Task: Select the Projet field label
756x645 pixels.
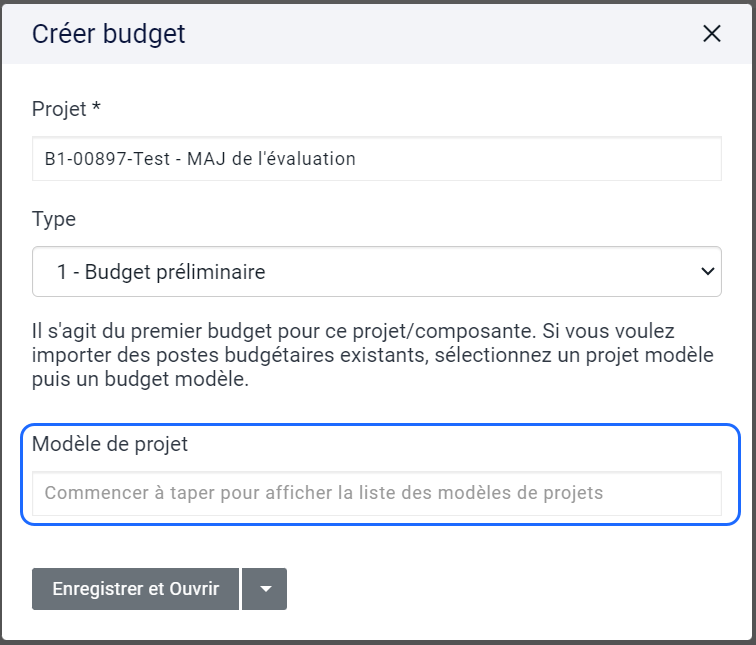Action: [x=66, y=109]
